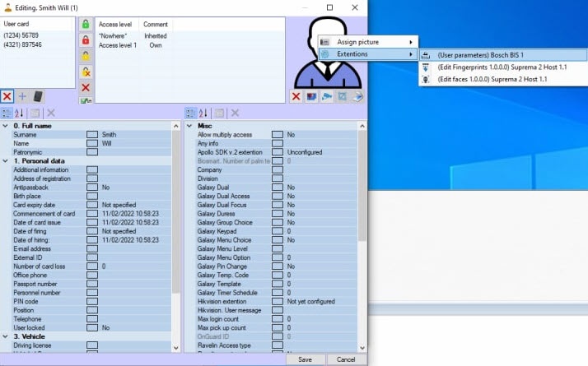This screenshot has height=366, width=588.
Task: Collapse the 3. Vehicle category
Action: (5, 336)
